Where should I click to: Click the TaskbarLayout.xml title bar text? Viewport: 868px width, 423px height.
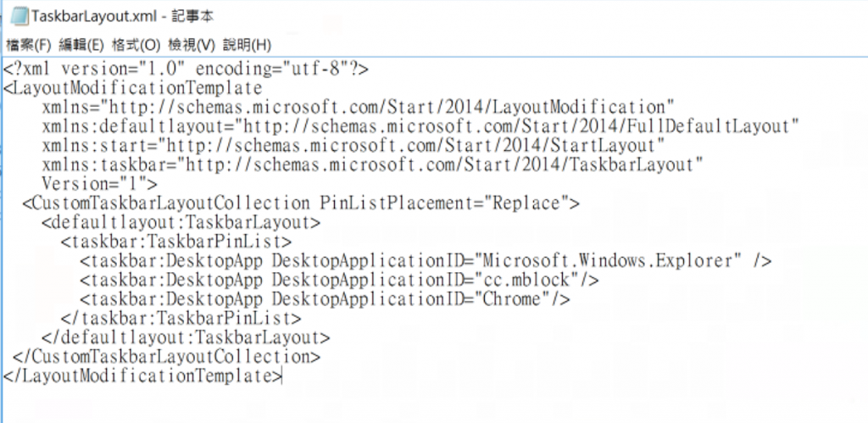coord(122,17)
